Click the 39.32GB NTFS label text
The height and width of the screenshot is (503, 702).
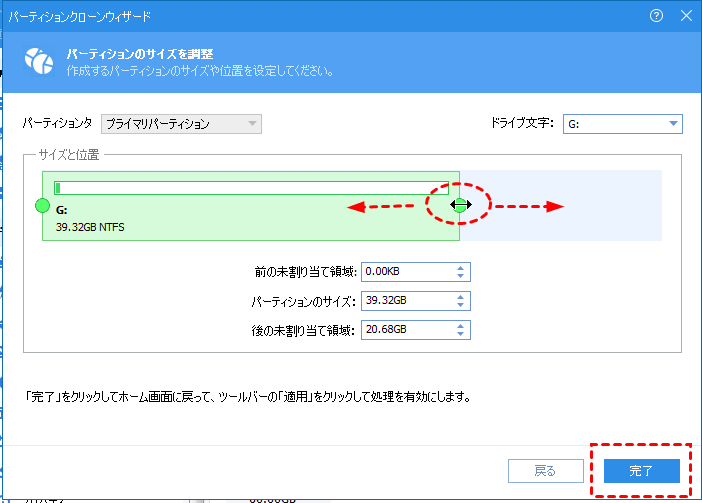tap(90, 227)
